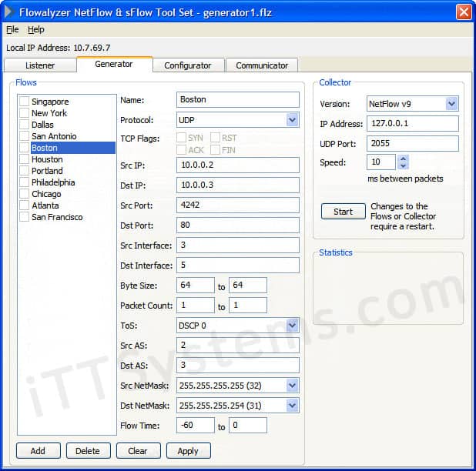The image size is (476, 471).
Task: Click the Packet Count maximum field
Action: click(248, 305)
